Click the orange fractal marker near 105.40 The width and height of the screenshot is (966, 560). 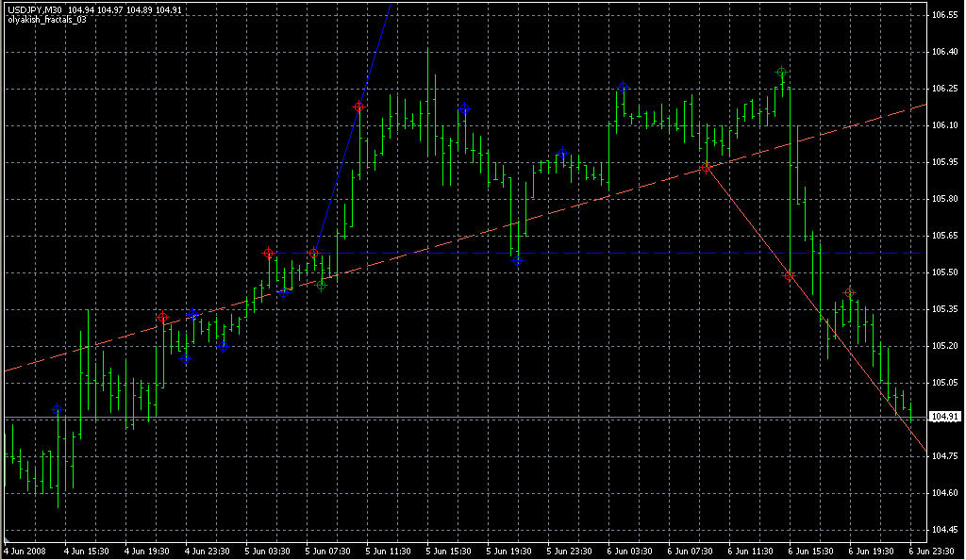tap(849, 293)
